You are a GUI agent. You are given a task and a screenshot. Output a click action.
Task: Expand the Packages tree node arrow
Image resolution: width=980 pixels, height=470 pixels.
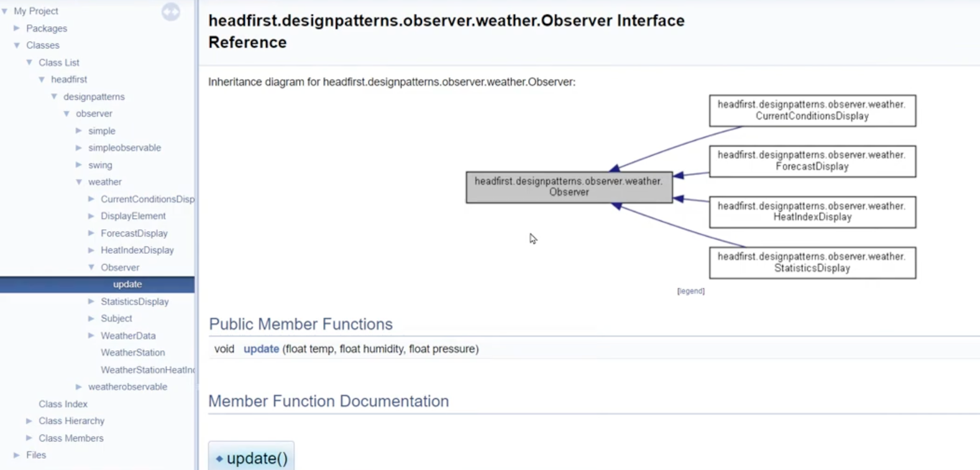click(x=17, y=29)
